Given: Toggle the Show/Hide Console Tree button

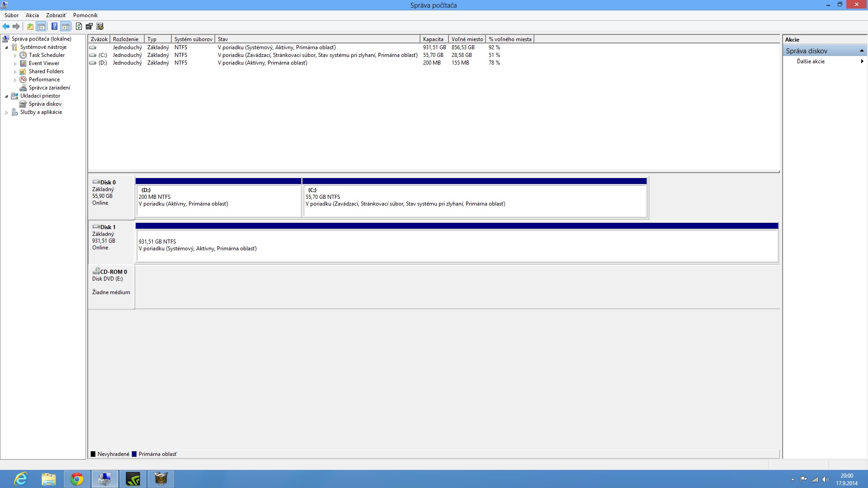Looking at the screenshot, I should coord(41,26).
